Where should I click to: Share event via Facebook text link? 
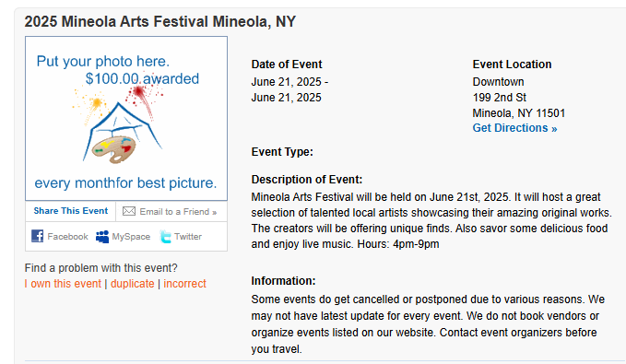tap(68, 237)
